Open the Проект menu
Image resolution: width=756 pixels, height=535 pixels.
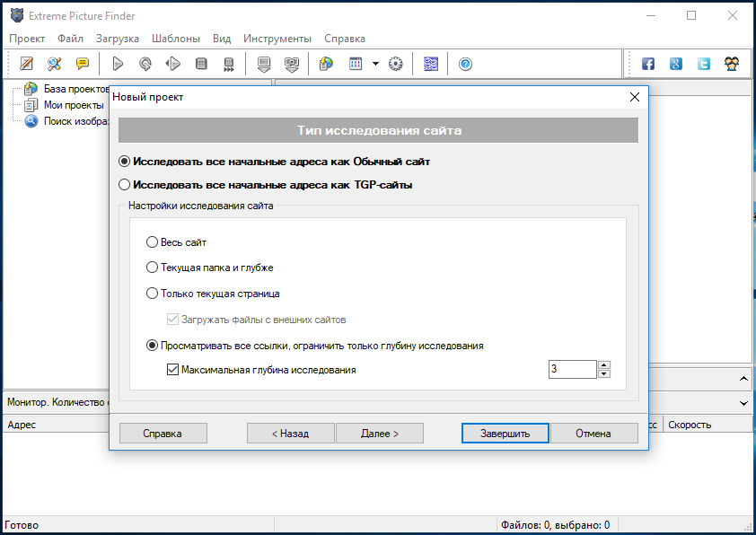pos(27,39)
